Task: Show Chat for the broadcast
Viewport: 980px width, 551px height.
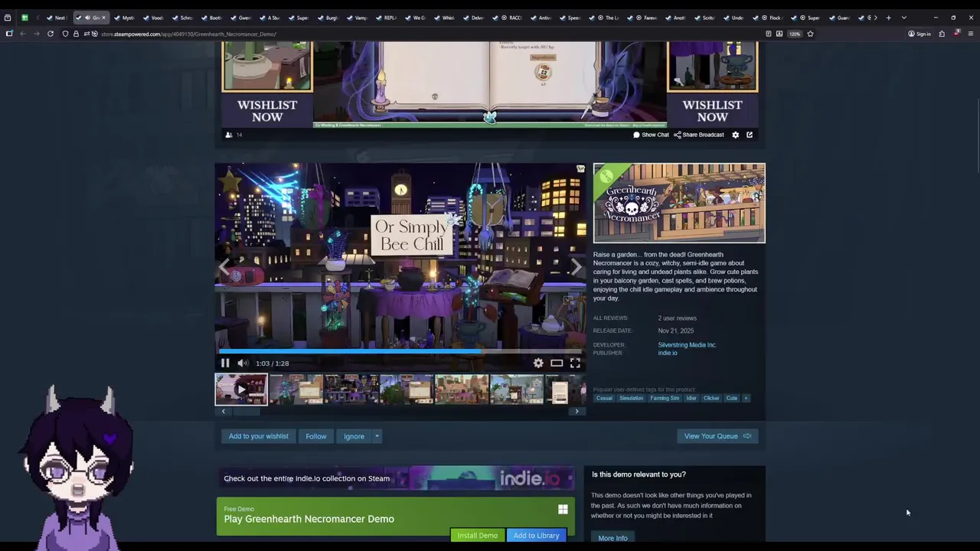Action: pos(651,135)
